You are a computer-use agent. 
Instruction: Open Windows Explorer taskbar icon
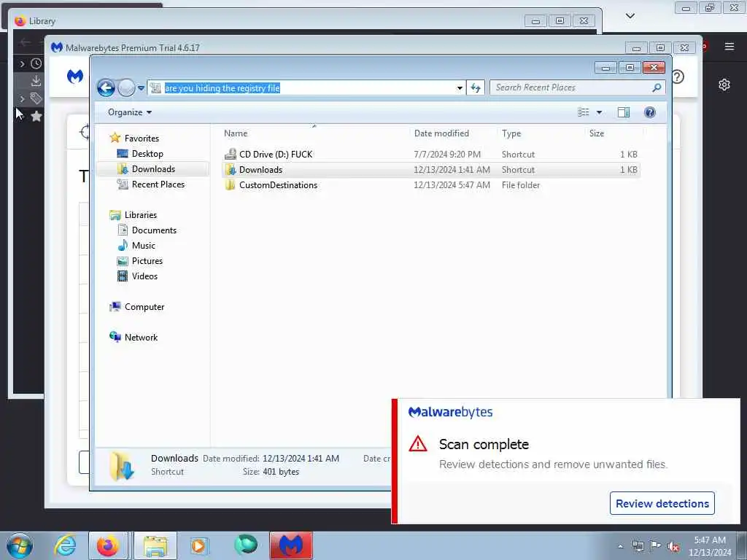point(155,545)
